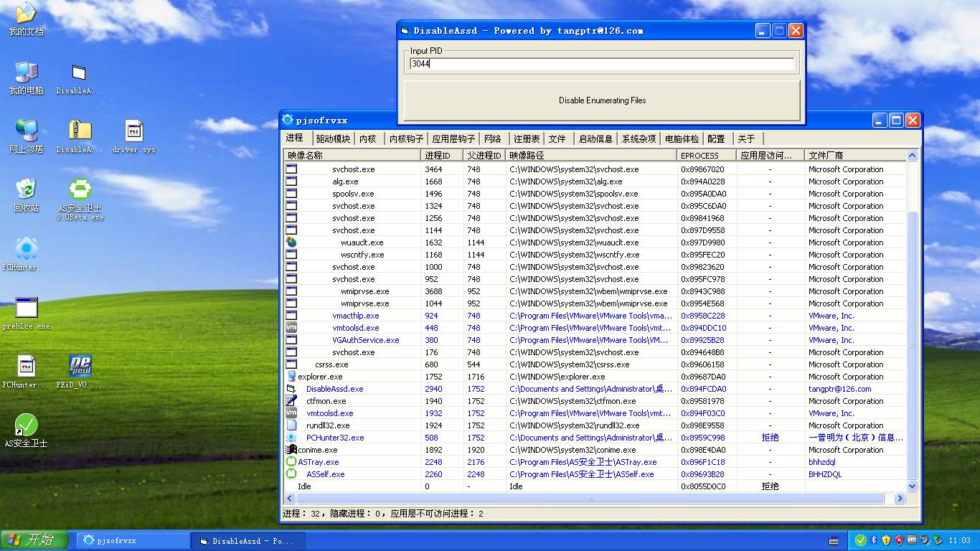Click the tangptr@126.com vendor cell
980x551 pixels.
[x=839, y=389]
